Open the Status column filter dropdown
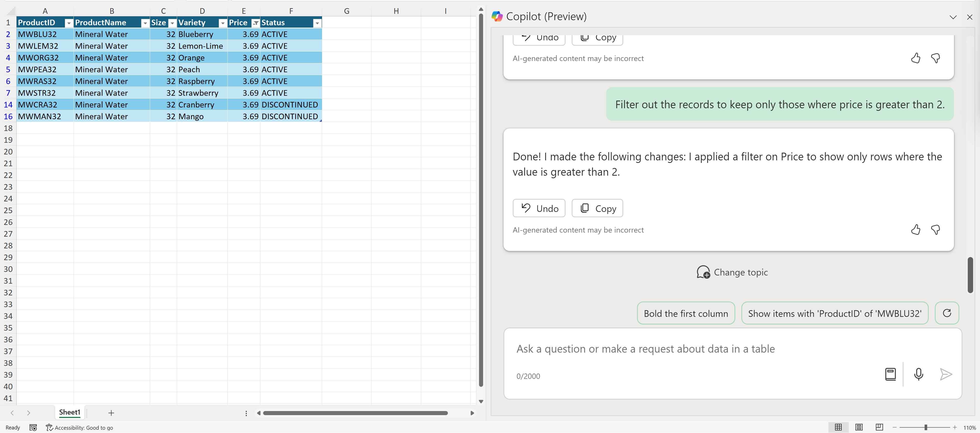Image resolution: width=980 pixels, height=433 pixels. [317, 23]
